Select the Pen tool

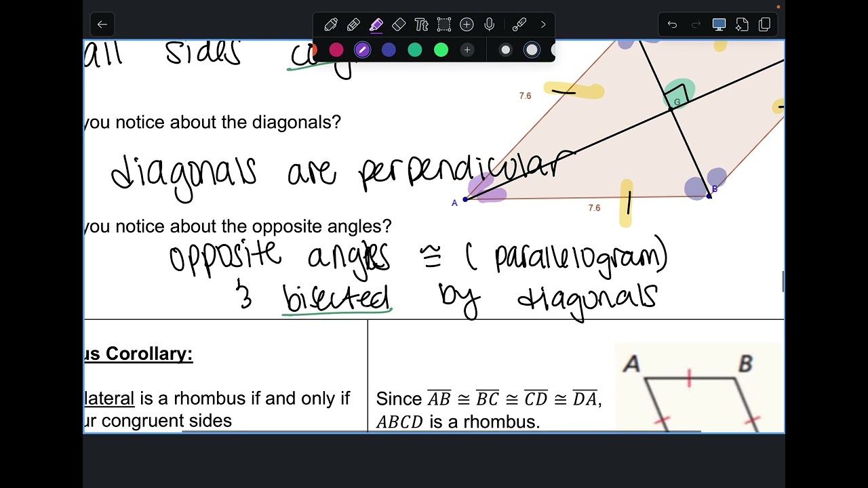[x=331, y=25]
